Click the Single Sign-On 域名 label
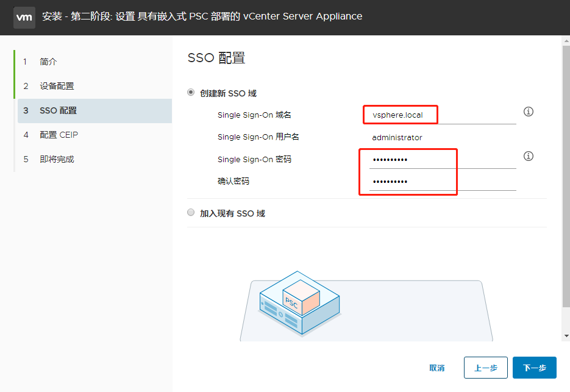Viewport: 570px width, 392px height. click(254, 115)
